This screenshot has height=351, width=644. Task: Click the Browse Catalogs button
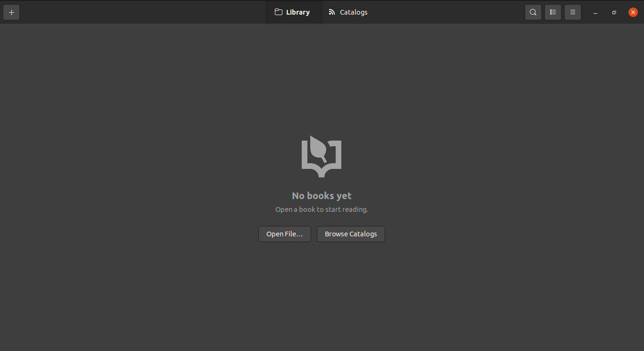pos(351,234)
